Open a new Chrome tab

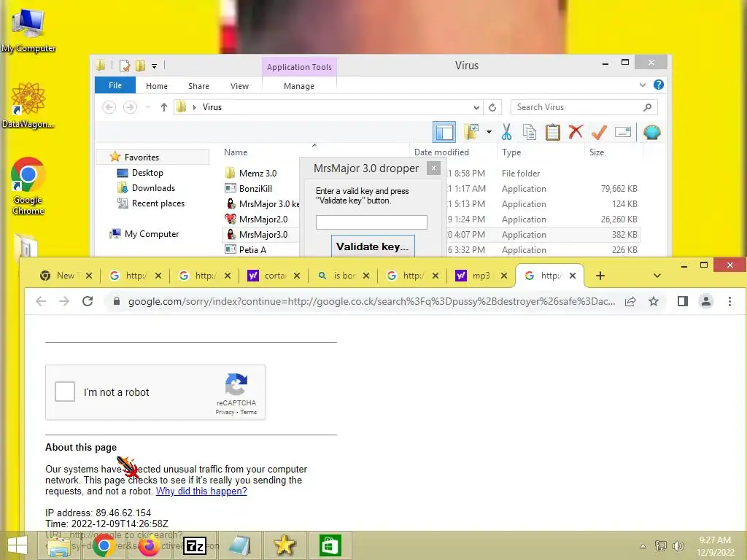point(600,276)
